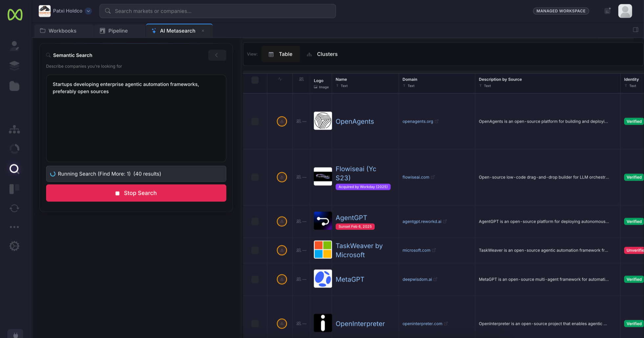Screen dimensions: 644x338
Task: Collapse the Semantic Search panel chevron
Action: pyautogui.click(x=217, y=55)
